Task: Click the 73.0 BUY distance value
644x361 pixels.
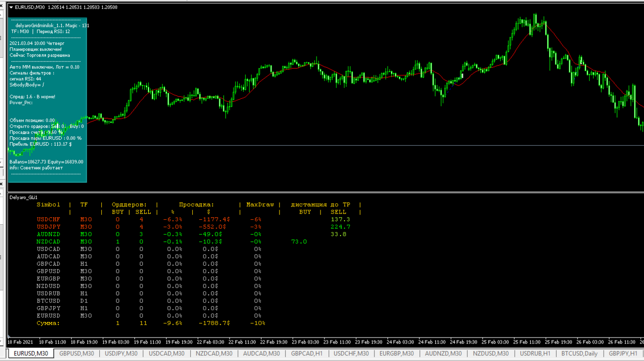Action: point(299,242)
